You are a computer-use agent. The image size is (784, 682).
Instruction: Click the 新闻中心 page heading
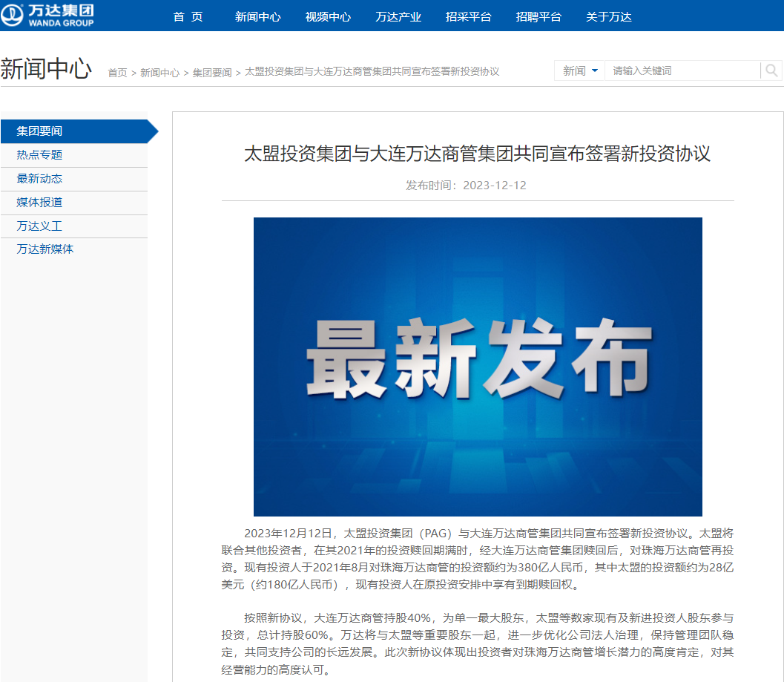pos(46,68)
